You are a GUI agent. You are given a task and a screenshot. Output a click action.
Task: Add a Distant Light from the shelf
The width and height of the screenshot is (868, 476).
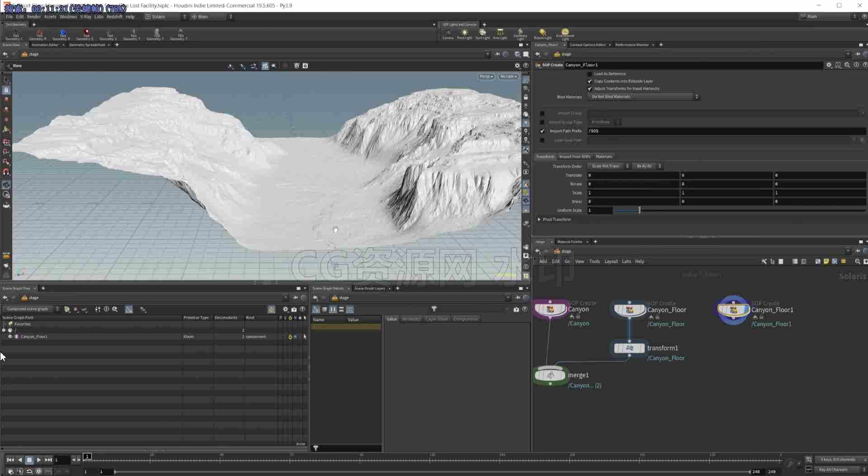[x=542, y=34]
